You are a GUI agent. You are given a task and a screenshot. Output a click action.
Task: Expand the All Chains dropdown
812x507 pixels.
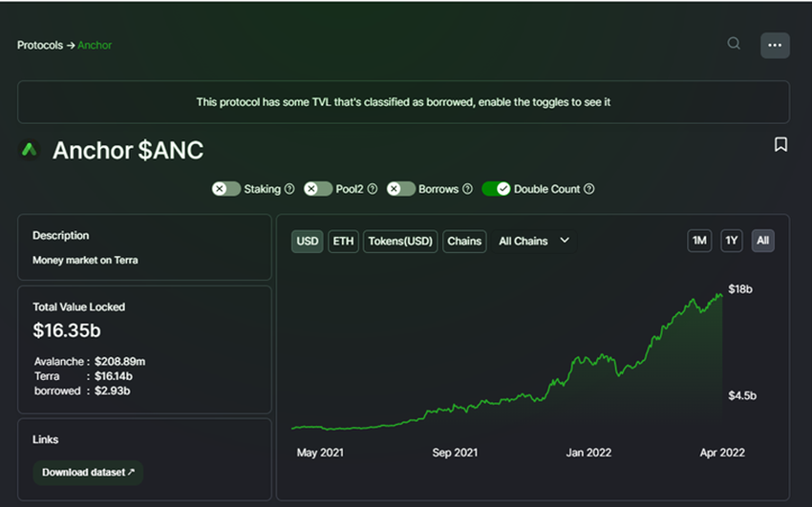534,241
